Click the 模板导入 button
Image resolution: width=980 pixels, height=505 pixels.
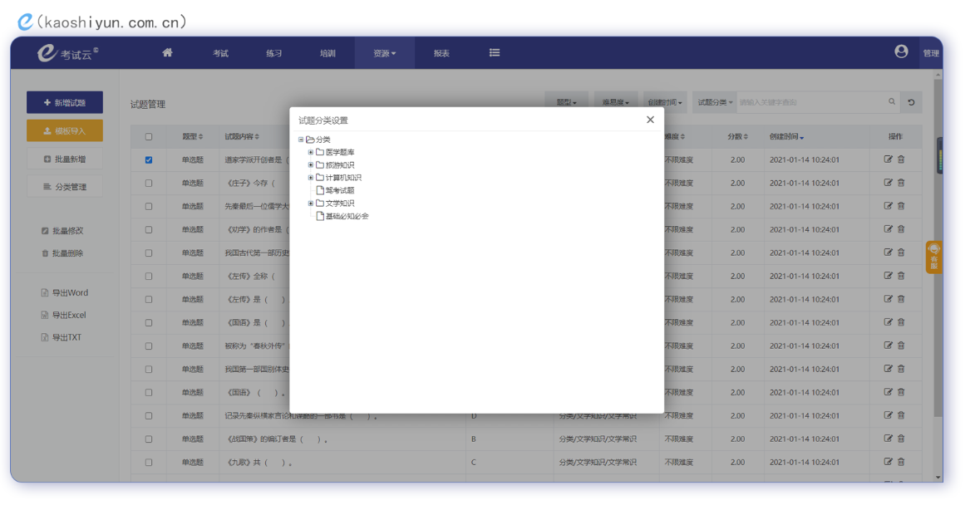[65, 130]
